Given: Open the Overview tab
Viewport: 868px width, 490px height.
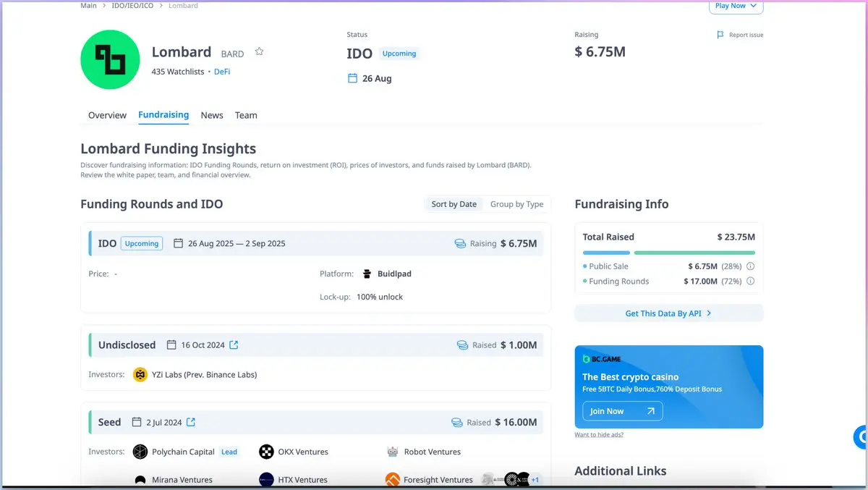Looking at the screenshot, I should 107,115.
